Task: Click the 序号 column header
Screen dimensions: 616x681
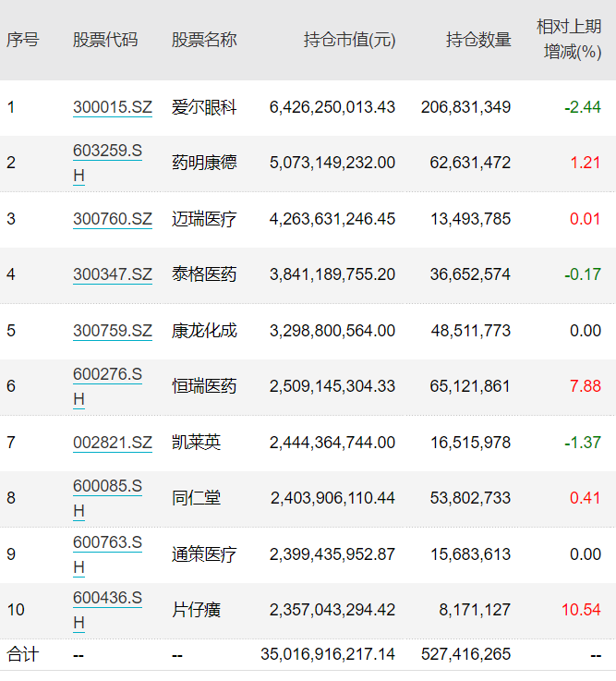Action: 22,40
